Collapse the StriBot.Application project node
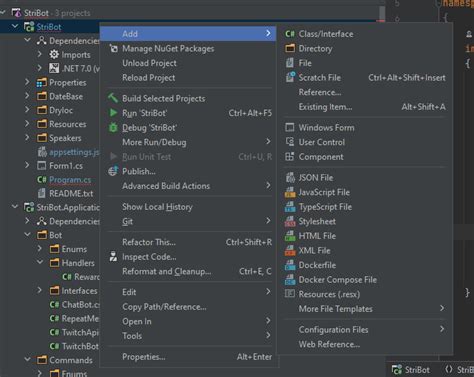 (15, 207)
